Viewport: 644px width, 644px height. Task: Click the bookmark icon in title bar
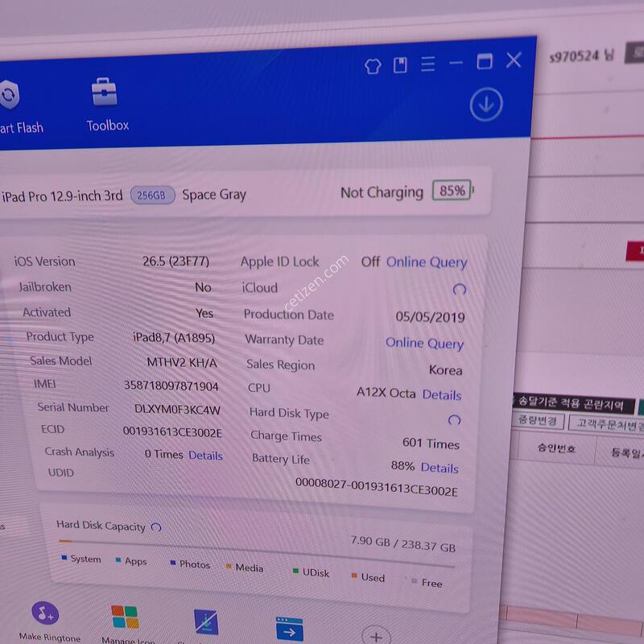[400, 65]
